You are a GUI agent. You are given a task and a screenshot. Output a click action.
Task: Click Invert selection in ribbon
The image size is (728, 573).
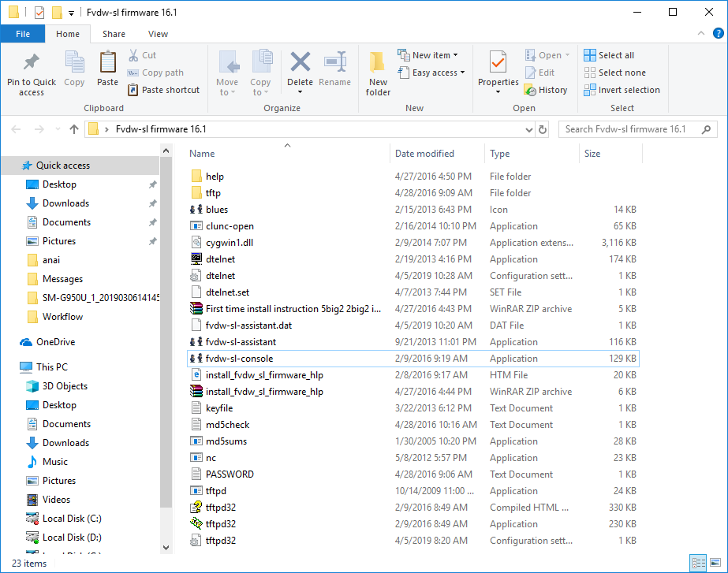point(622,90)
